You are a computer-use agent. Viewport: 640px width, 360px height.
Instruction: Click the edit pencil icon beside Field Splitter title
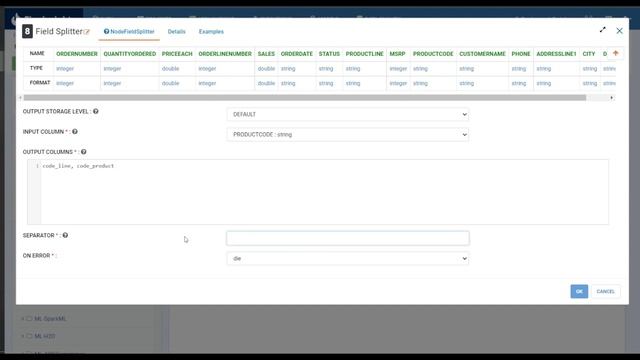point(87,32)
